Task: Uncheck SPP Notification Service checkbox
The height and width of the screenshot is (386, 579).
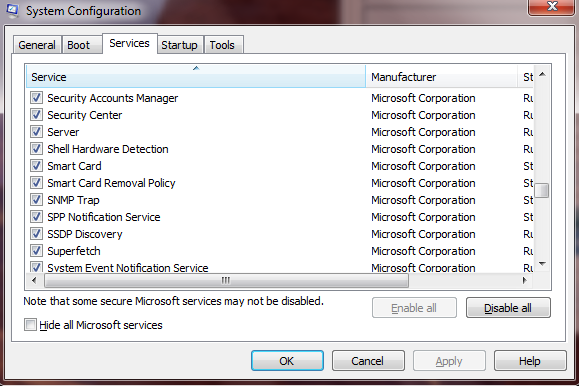Action: (x=36, y=217)
